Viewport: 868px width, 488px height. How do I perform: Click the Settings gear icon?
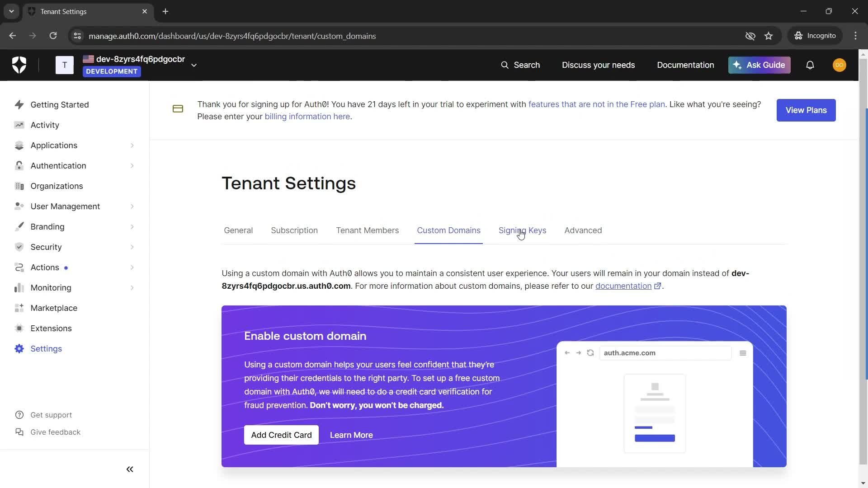point(19,349)
